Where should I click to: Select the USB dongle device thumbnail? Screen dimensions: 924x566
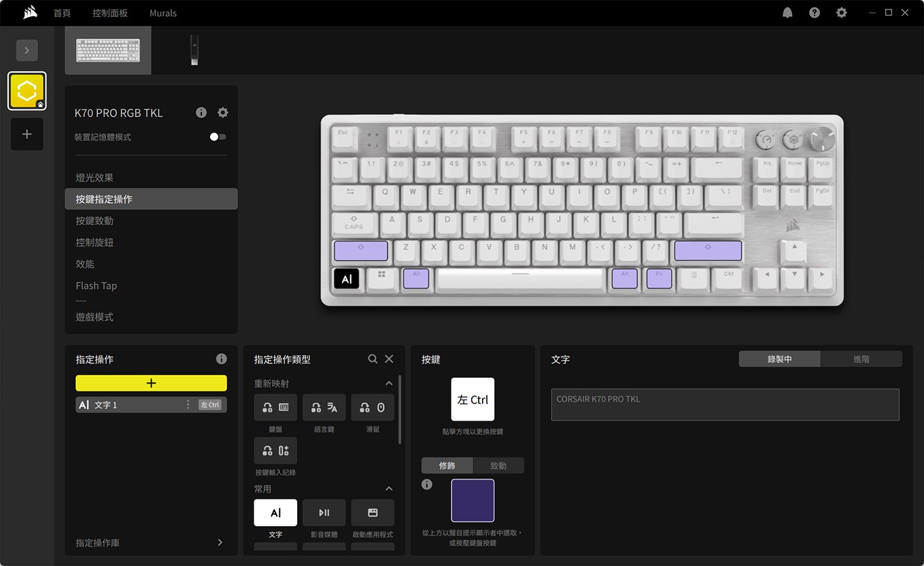[x=194, y=50]
